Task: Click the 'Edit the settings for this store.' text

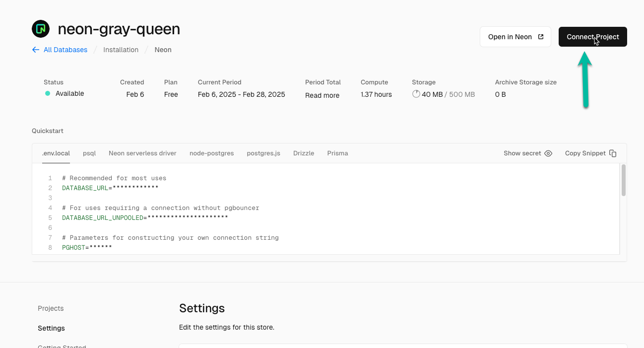Action: pos(227,328)
